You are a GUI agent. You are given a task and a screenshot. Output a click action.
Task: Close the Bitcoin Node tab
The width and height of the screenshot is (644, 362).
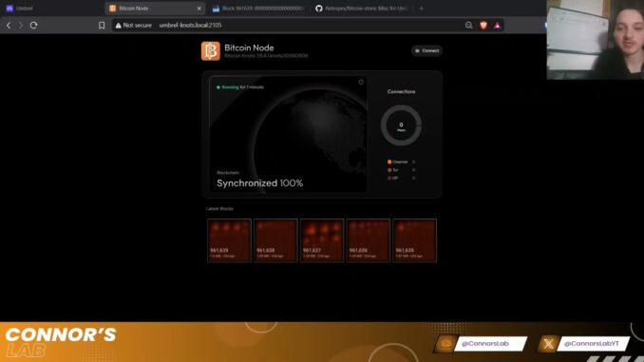[x=199, y=9]
